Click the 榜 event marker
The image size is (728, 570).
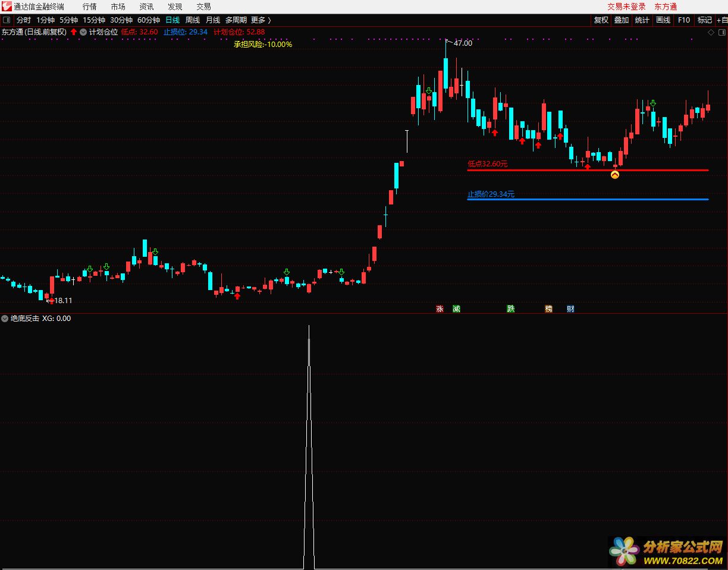[x=549, y=308]
